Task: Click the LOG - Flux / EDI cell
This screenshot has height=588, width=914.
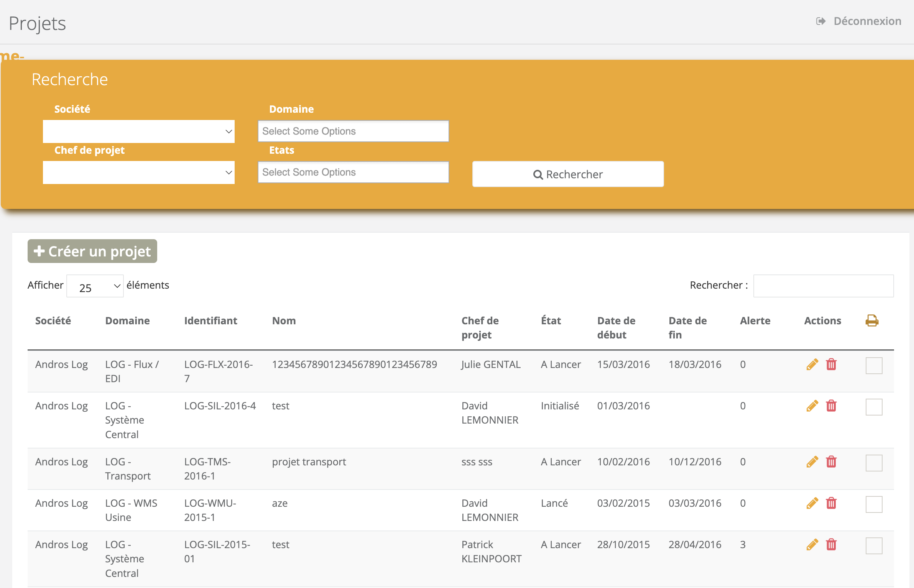Action: (x=132, y=371)
